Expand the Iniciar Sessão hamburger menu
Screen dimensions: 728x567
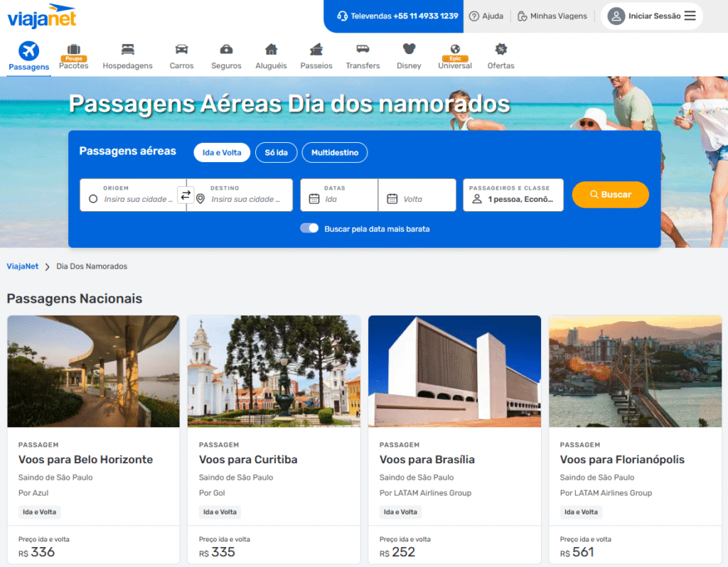pos(690,16)
